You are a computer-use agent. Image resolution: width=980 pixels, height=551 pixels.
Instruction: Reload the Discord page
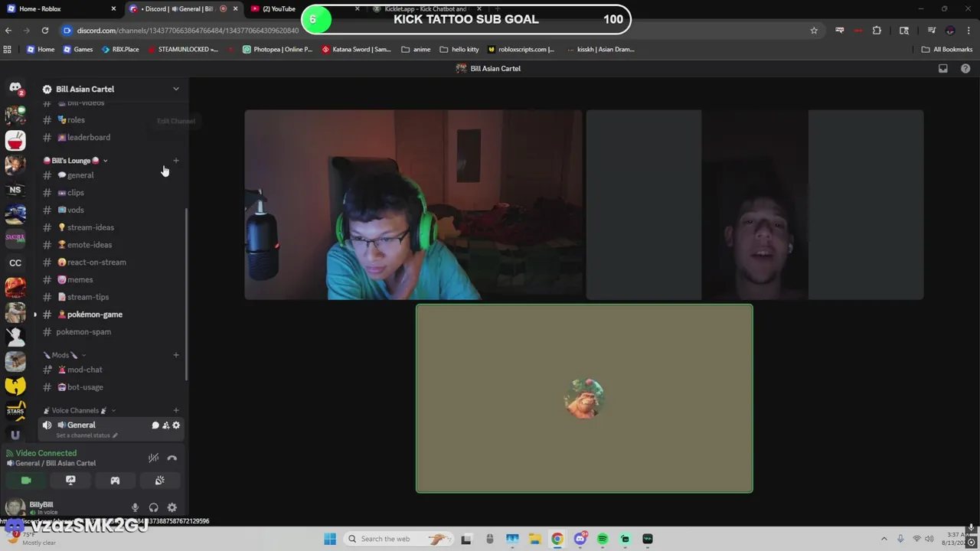pos(45,31)
